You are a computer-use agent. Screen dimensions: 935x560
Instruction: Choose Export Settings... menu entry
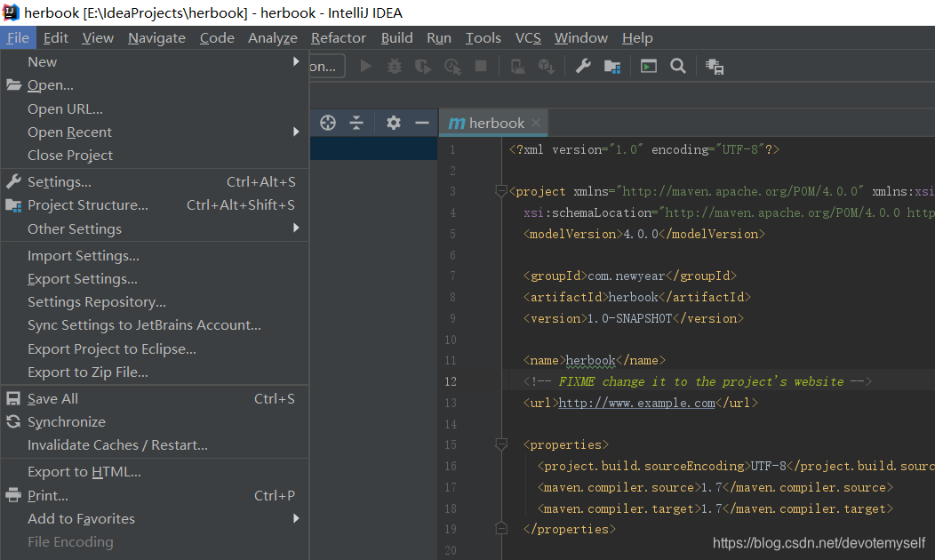155,279
